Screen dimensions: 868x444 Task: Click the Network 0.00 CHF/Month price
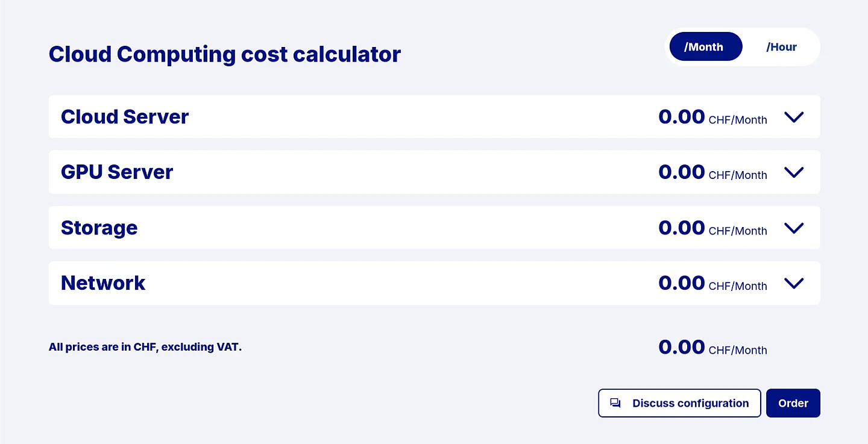click(x=712, y=283)
